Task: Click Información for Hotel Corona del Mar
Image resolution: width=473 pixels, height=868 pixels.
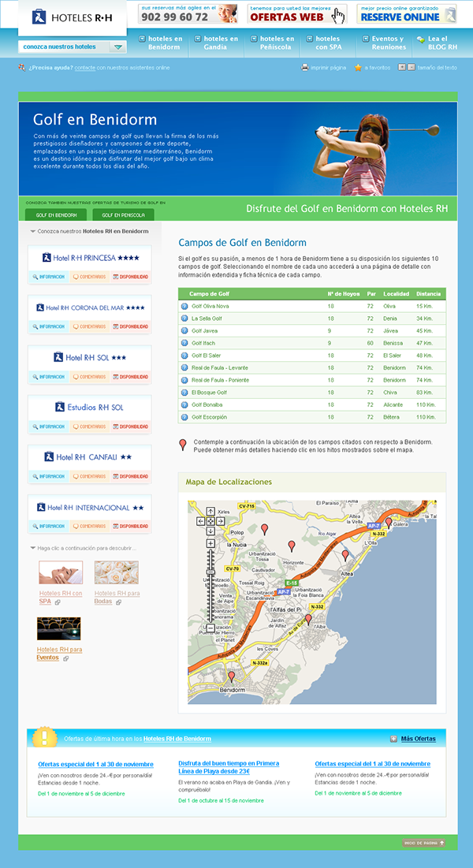Action: 49,326
